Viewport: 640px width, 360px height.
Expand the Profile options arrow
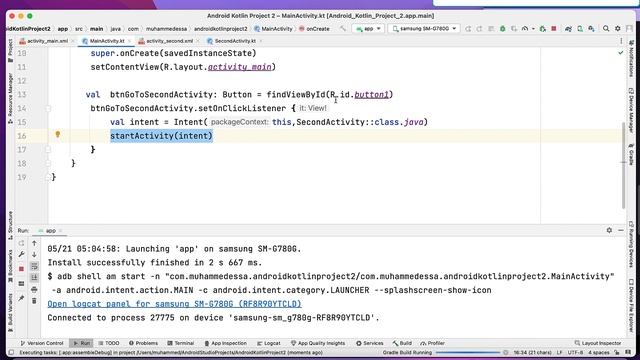[x=533, y=29]
